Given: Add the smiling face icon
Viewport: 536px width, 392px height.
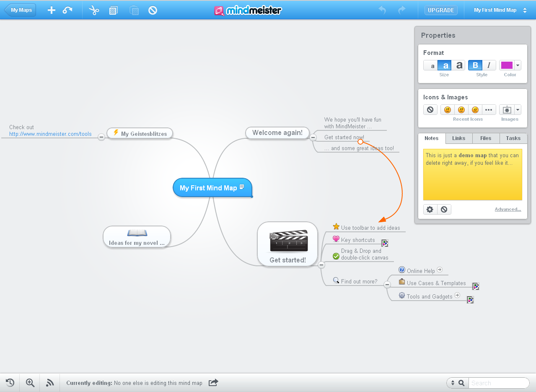Looking at the screenshot, I should (x=448, y=110).
